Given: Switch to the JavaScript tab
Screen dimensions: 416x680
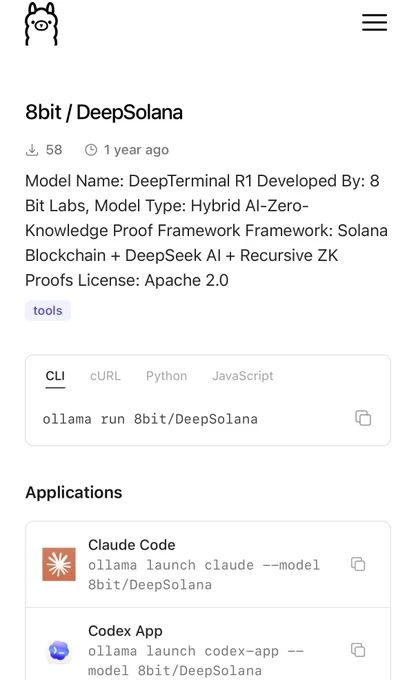Looking at the screenshot, I should click(x=243, y=376).
